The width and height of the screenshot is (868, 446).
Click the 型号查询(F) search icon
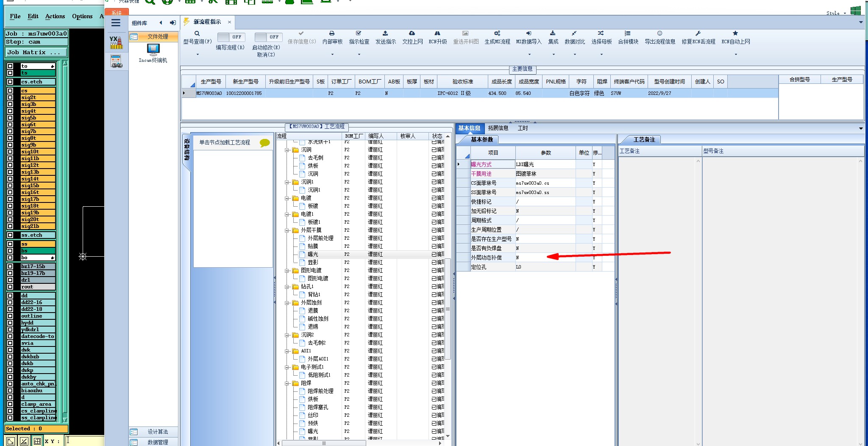(197, 33)
